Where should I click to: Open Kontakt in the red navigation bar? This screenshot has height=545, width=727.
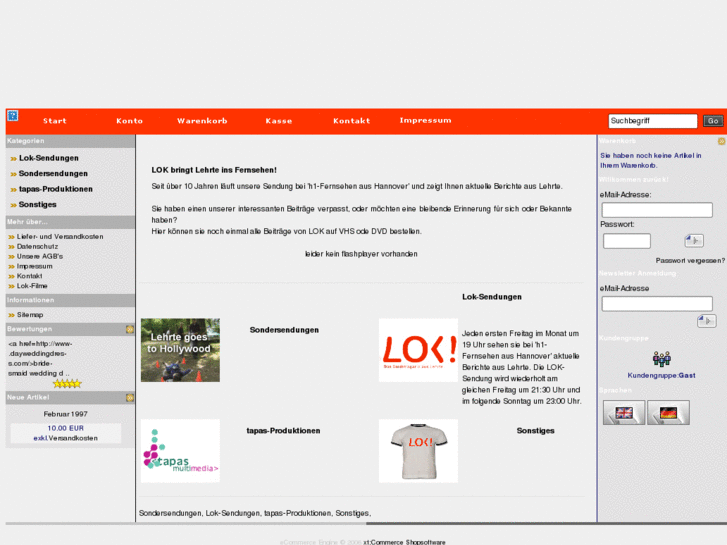pos(351,121)
